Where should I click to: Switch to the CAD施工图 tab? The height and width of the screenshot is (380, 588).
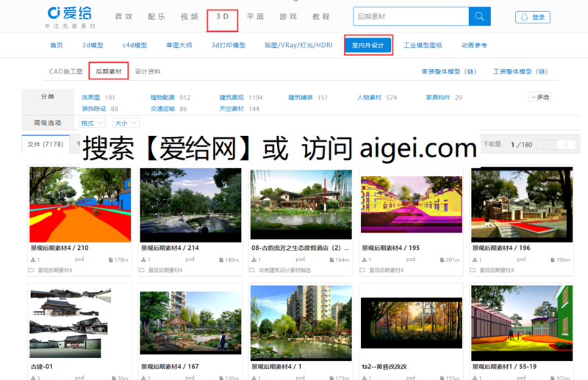tap(66, 71)
